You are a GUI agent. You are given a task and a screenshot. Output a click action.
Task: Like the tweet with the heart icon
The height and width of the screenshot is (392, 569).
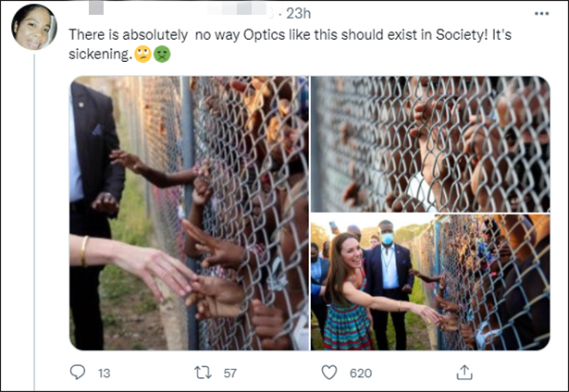click(328, 373)
